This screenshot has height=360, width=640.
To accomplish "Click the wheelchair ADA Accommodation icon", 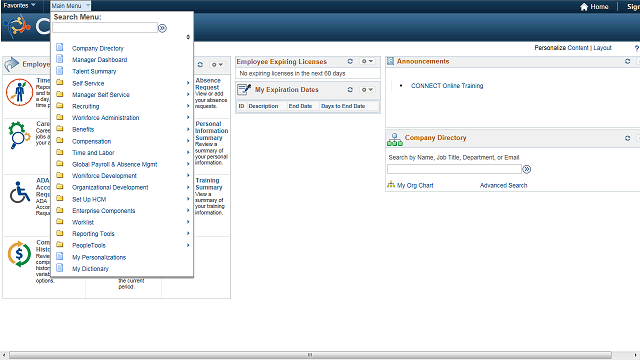I will [20, 192].
